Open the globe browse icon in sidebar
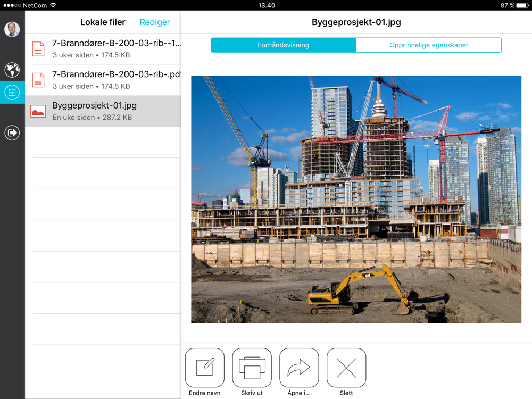The width and height of the screenshot is (532, 399). point(12,70)
